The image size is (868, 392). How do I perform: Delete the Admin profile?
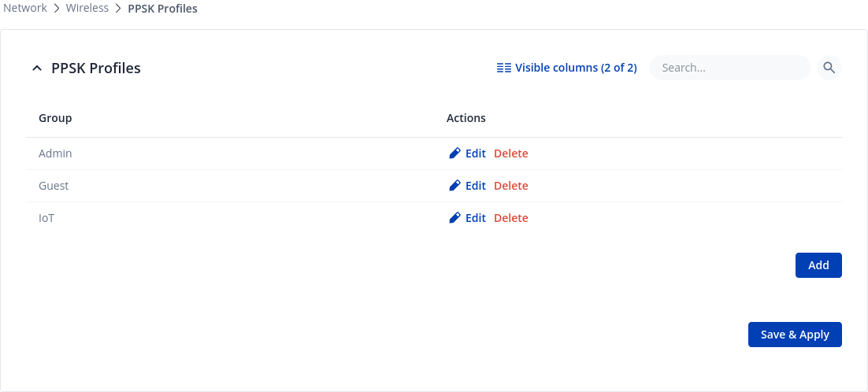[x=510, y=153]
